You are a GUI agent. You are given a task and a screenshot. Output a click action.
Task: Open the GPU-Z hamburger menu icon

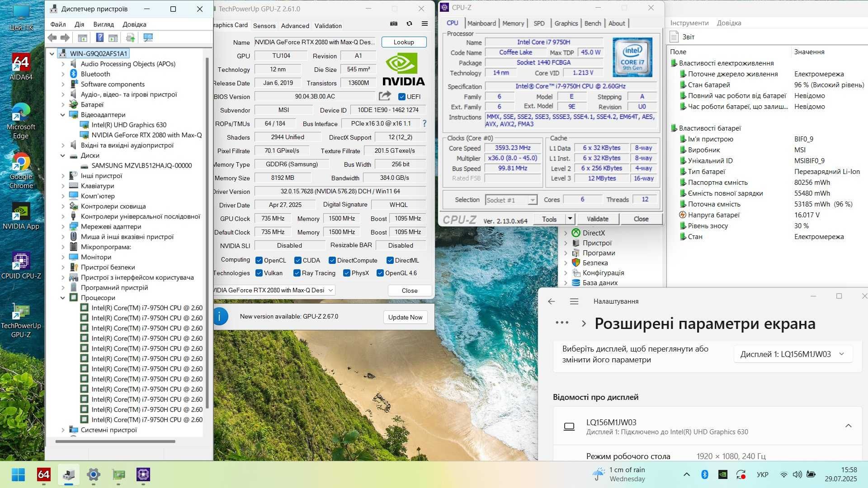coord(425,24)
